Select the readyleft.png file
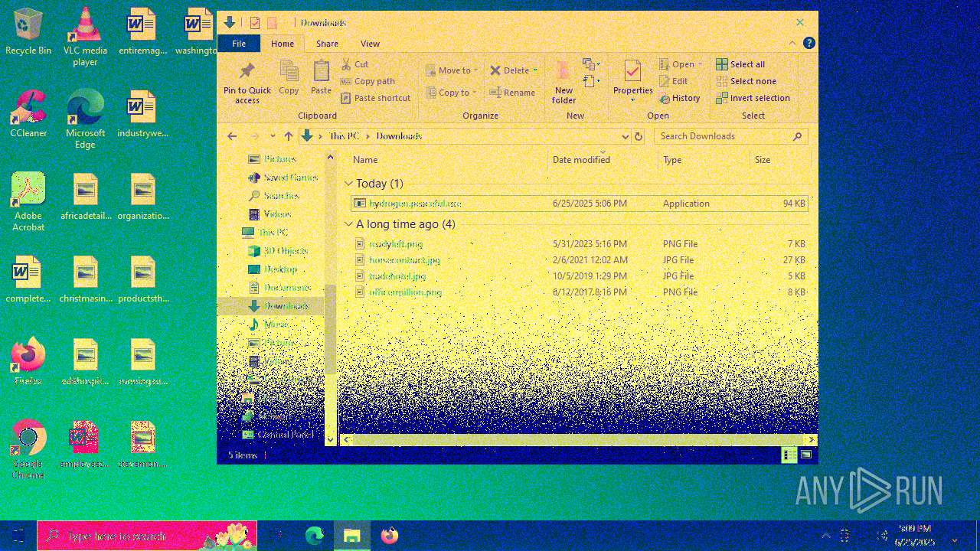This screenshot has height=551, width=980. [x=579, y=244]
